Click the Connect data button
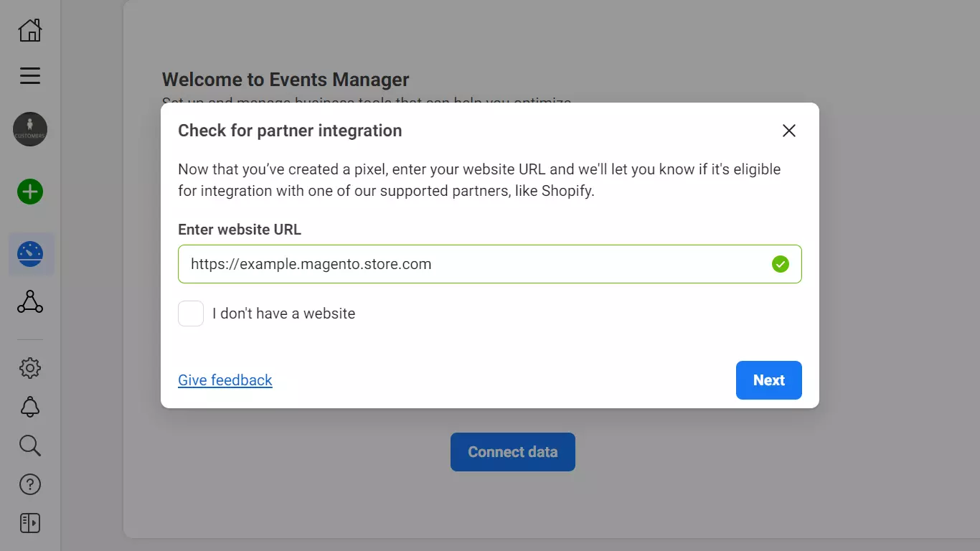The image size is (980, 551). (512, 452)
